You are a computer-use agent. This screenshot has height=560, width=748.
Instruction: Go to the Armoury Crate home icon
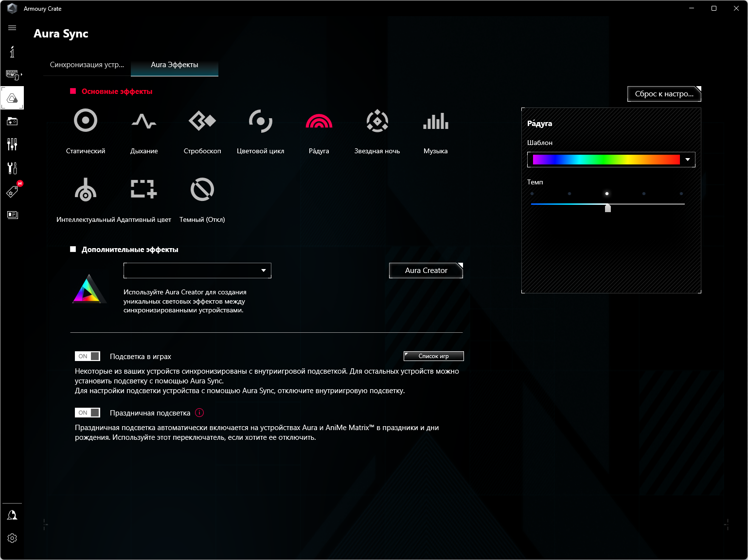pos(12,52)
